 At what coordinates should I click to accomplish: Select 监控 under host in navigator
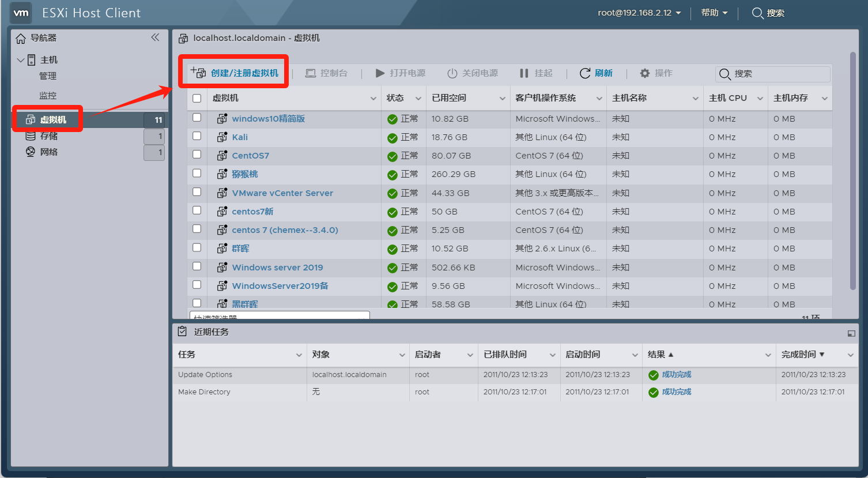pyautogui.click(x=48, y=96)
